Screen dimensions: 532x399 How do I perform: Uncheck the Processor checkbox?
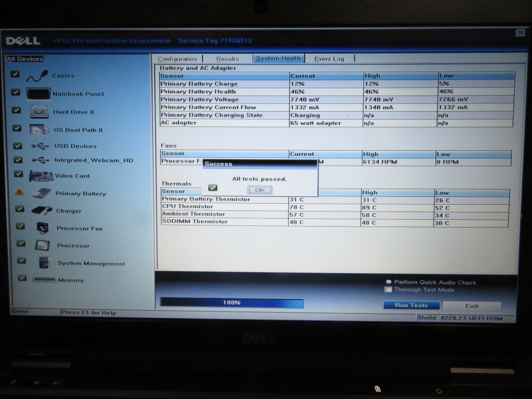21,243
